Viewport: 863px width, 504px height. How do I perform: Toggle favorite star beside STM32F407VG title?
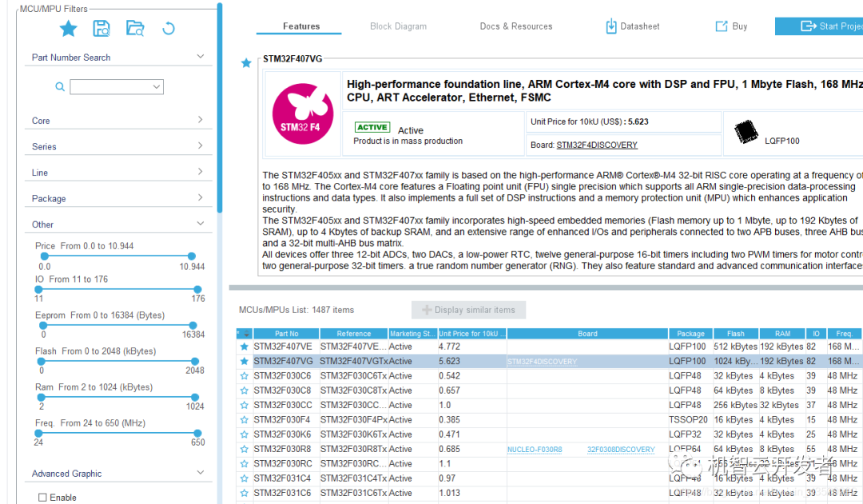click(246, 63)
